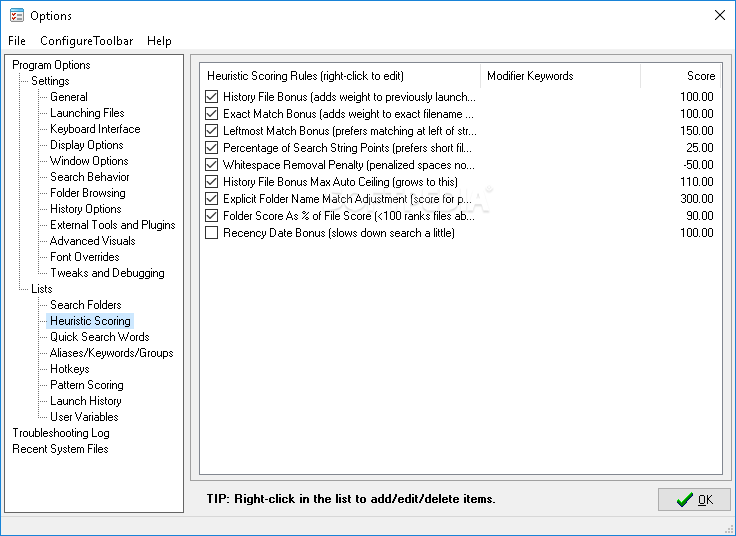Select Font Overrides item
This screenshot has height=536, width=736.
click(x=84, y=256)
